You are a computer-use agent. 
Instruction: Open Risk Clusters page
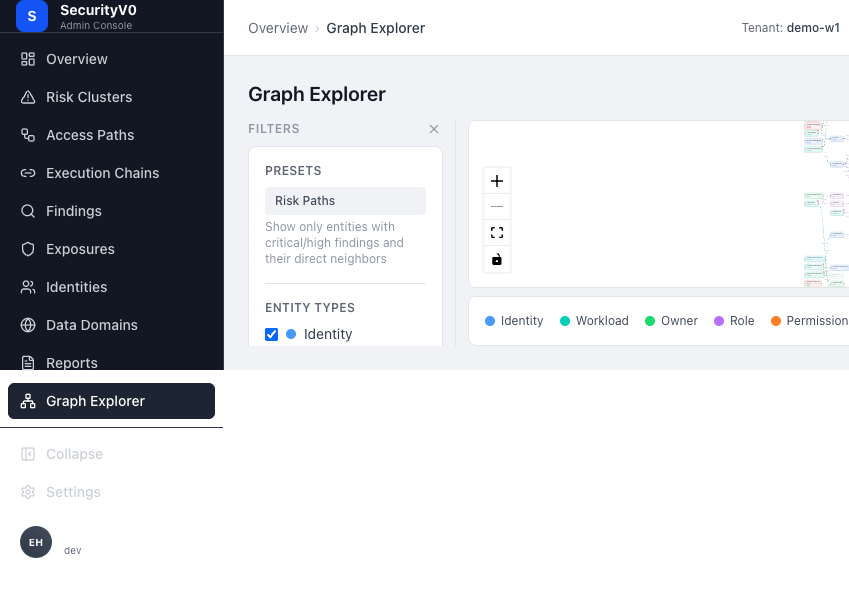click(112, 97)
